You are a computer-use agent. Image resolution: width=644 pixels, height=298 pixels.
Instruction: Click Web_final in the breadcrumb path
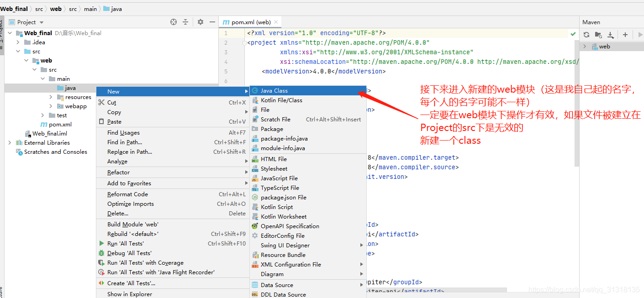tap(14, 9)
